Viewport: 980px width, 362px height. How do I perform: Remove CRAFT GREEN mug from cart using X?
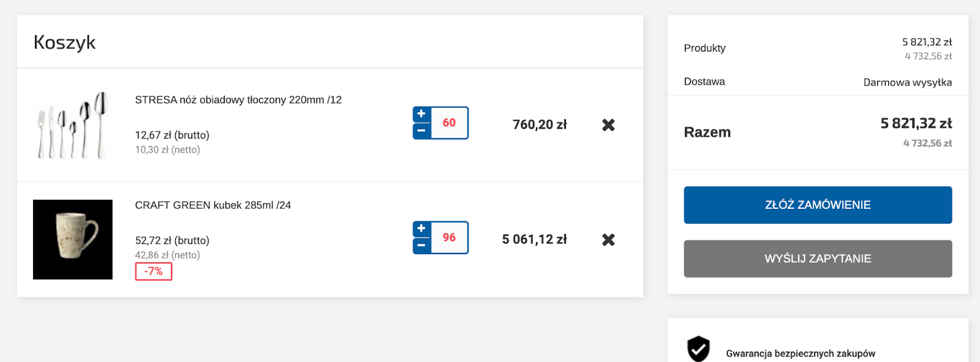point(608,239)
